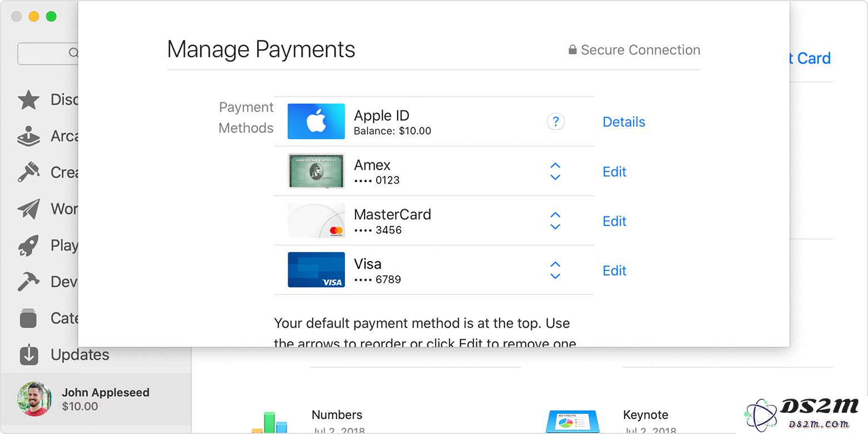Viewport: 868px width, 434px height.
Task: Click John Appleseed profile avatar
Action: pyautogui.click(x=34, y=399)
